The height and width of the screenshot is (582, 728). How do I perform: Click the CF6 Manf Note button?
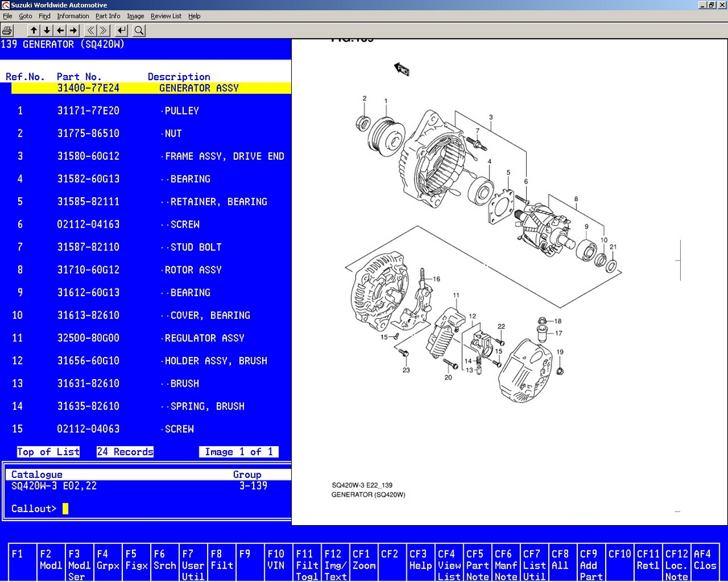pyautogui.click(x=505, y=563)
